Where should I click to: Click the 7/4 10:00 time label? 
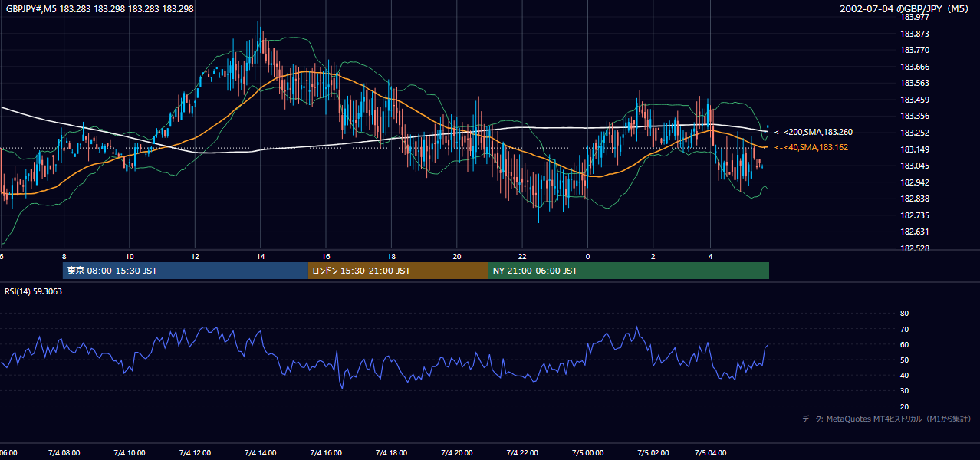(130, 453)
